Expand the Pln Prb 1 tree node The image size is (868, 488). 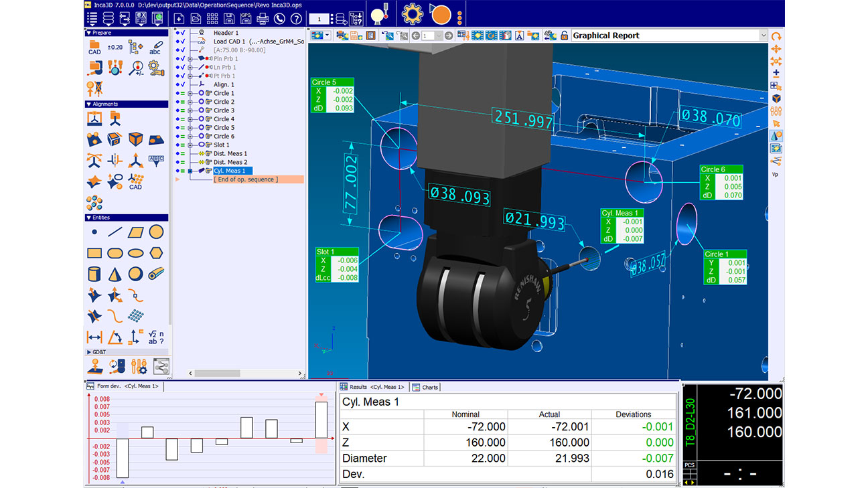point(190,59)
